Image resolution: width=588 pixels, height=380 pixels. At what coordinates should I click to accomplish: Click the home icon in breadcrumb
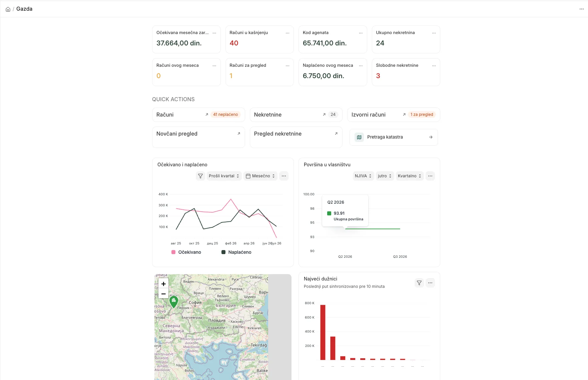point(8,9)
